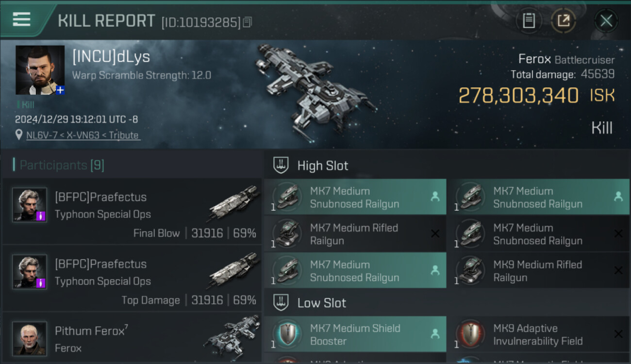Screen dimensions: 631x364
Task: Close the kill report window
Action: pos(606,21)
